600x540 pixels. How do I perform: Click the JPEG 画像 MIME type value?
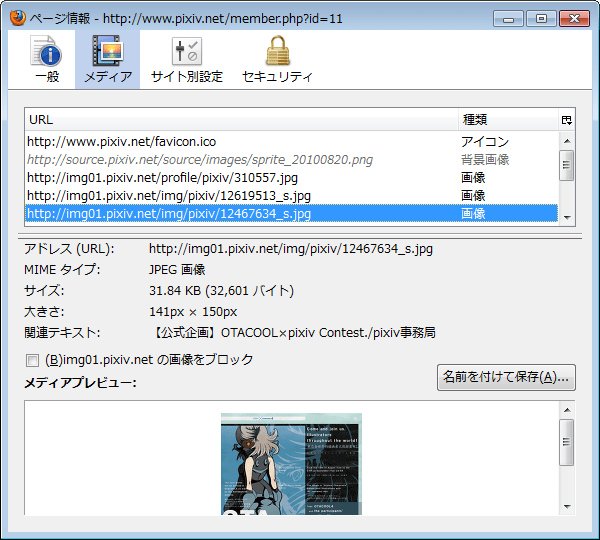point(177,270)
